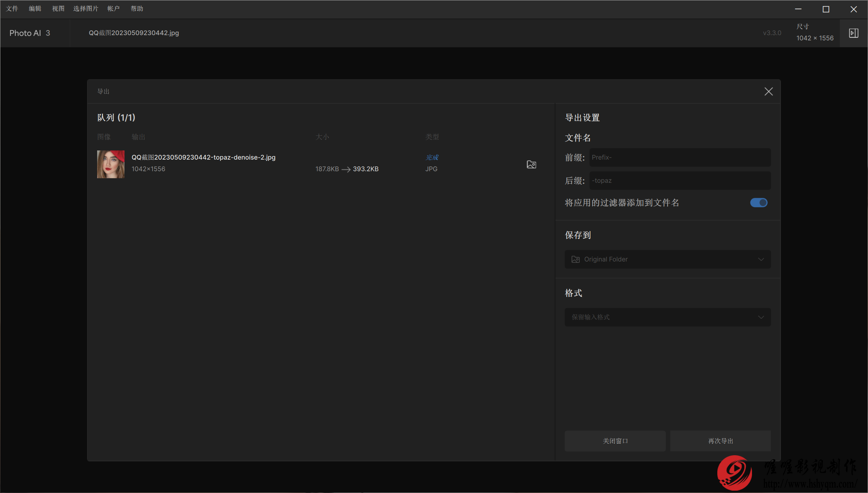Toggle the right side panel icon
The image size is (868, 493).
(x=854, y=33)
